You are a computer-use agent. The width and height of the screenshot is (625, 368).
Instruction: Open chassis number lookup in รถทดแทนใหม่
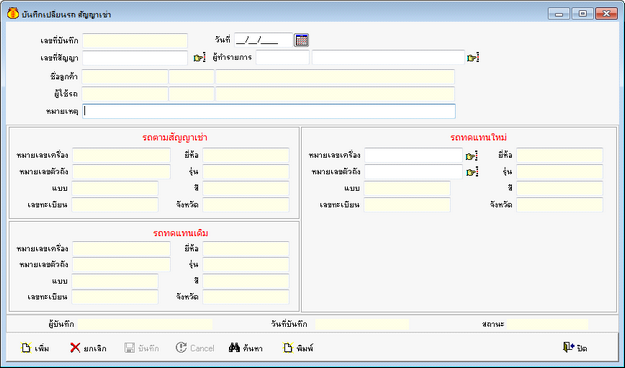tap(472, 172)
